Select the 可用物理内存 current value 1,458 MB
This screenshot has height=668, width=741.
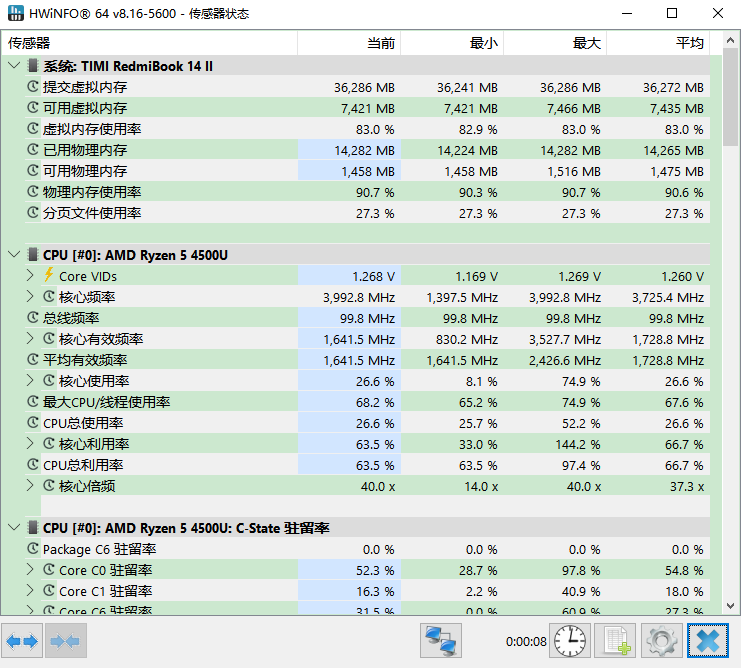[368, 171]
